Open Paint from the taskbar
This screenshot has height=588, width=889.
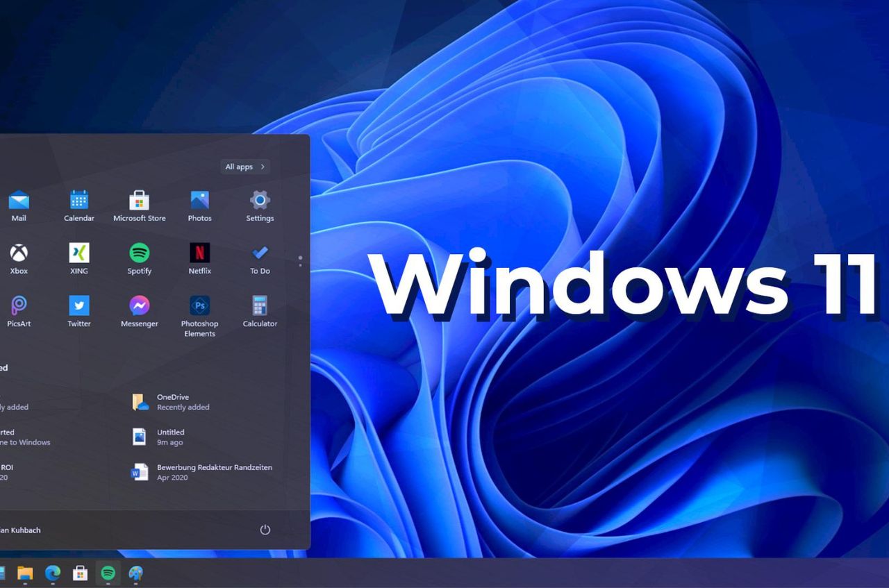[x=136, y=573]
